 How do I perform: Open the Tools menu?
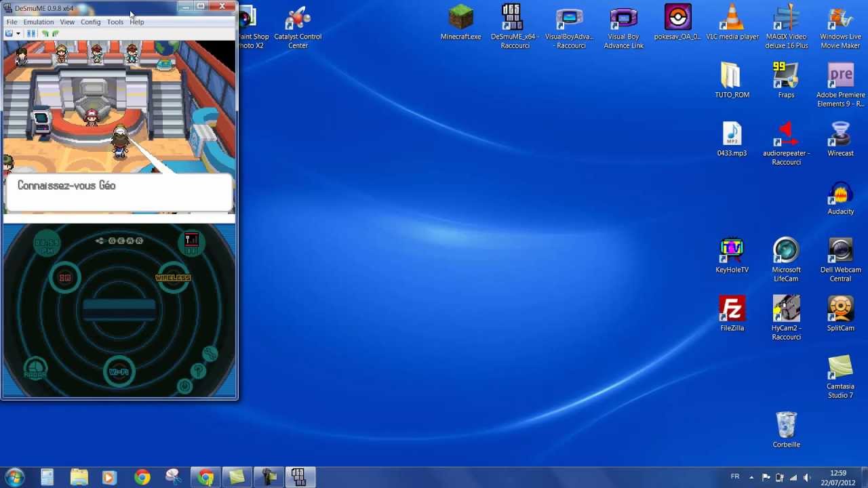(x=115, y=22)
